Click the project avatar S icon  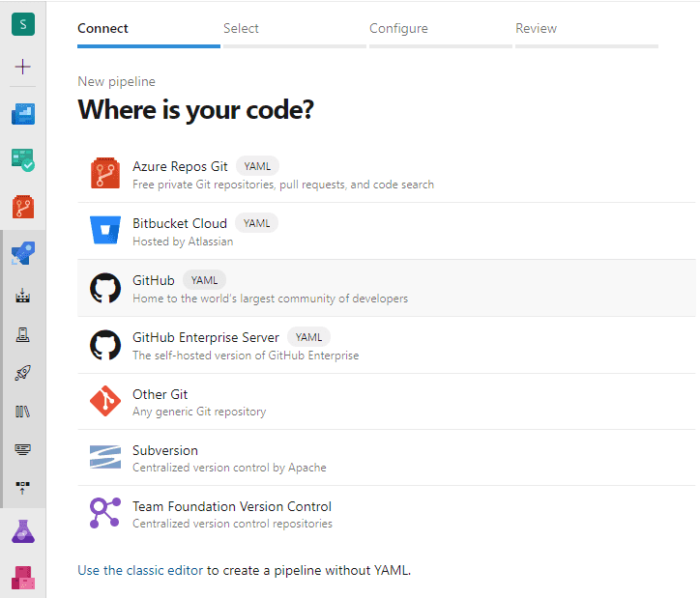click(23, 23)
